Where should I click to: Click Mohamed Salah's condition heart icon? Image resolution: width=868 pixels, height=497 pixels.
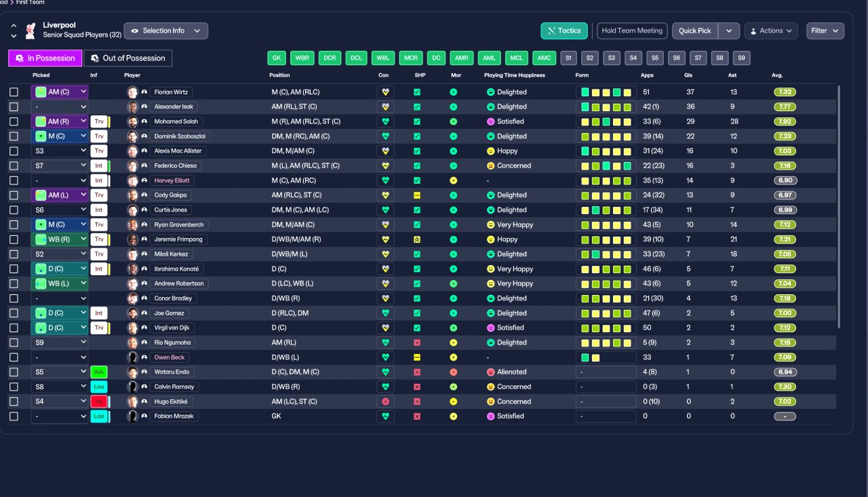[385, 121]
